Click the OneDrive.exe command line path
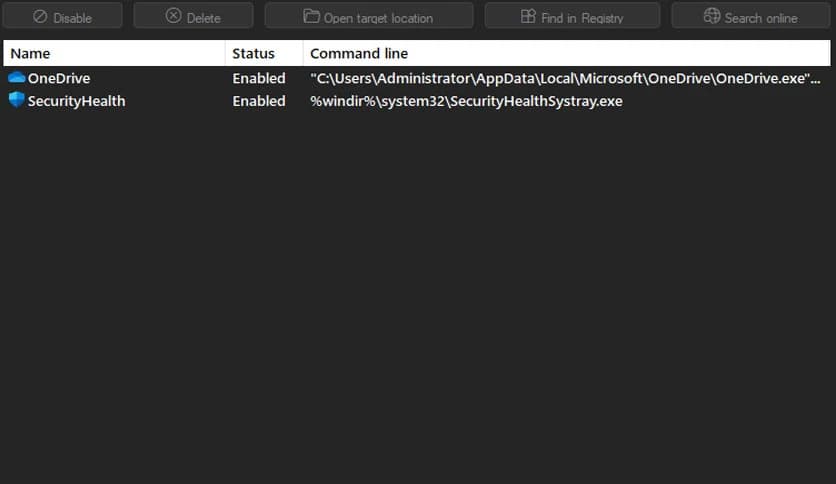 tap(565, 78)
